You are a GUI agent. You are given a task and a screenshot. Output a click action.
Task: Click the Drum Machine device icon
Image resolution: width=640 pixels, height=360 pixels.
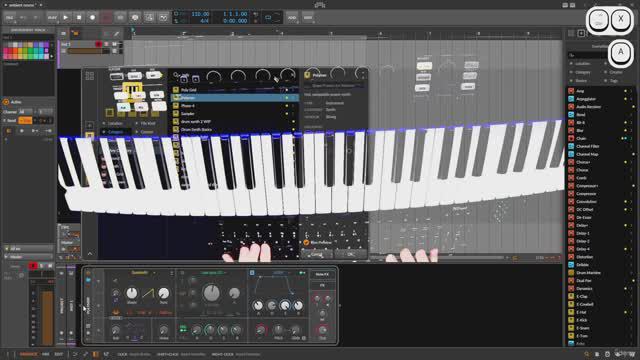[x=571, y=273]
